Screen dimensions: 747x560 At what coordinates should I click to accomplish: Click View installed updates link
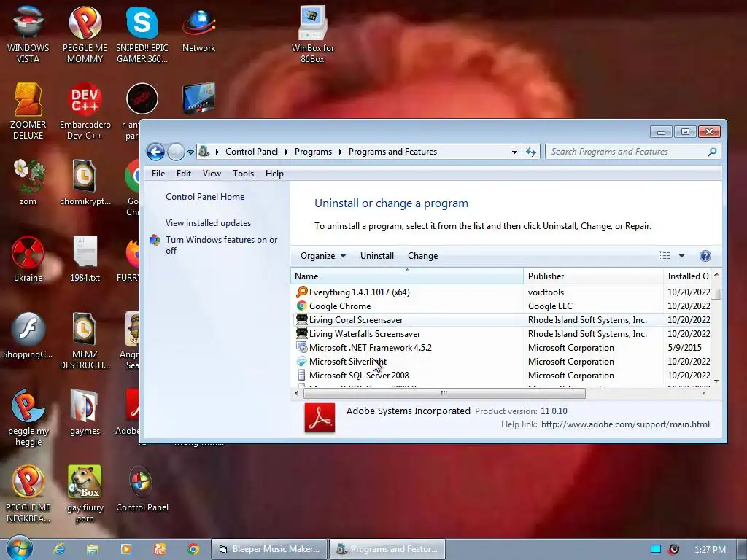(x=208, y=223)
